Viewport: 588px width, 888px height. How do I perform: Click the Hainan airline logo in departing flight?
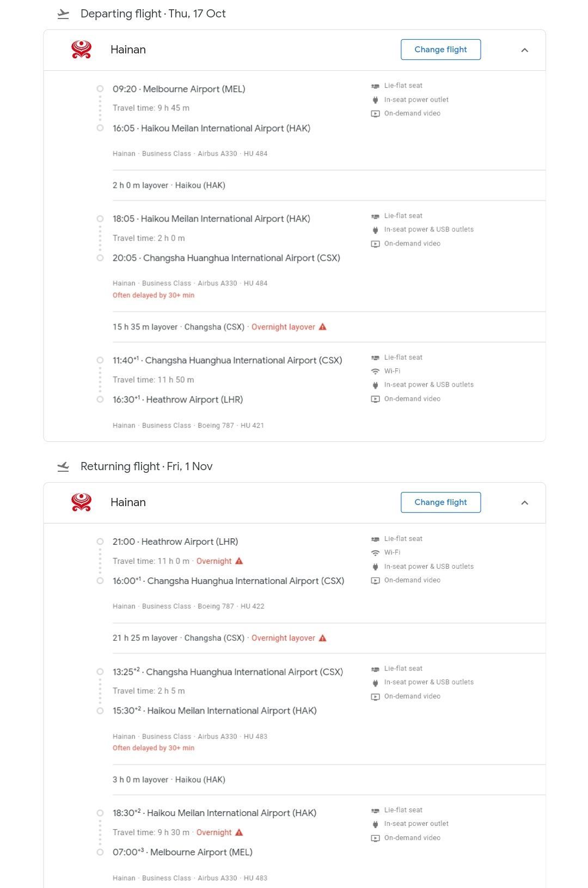coord(82,50)
